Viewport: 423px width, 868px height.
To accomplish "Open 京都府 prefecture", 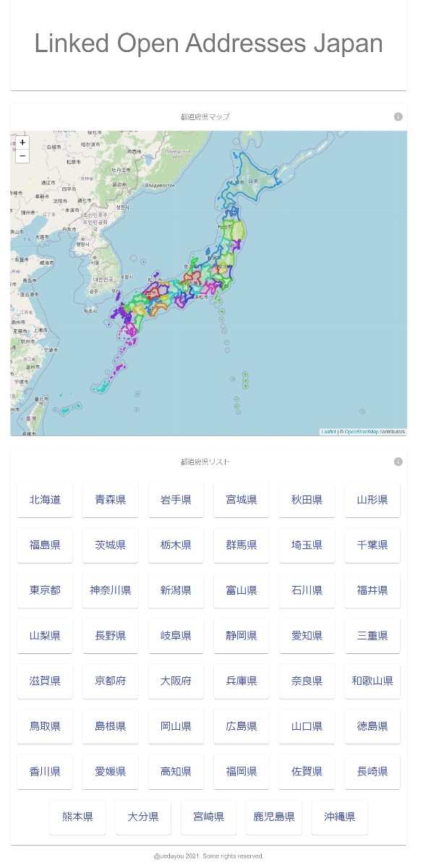I will coord(111,681).
